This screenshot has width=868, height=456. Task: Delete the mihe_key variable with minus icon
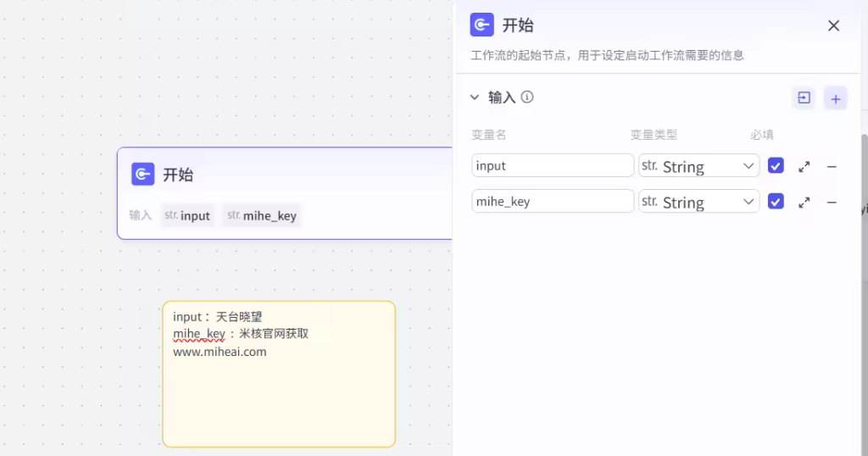point(832,203)
